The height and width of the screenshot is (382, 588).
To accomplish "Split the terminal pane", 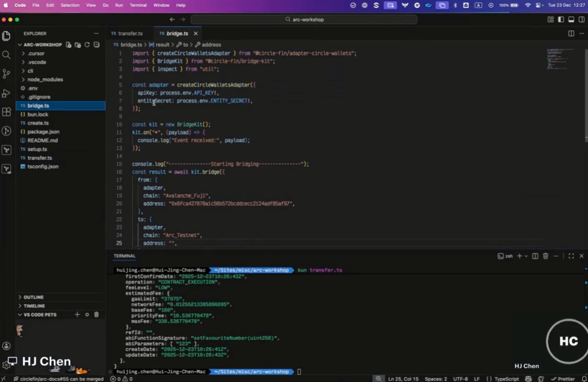I will (x=535, y=256).
